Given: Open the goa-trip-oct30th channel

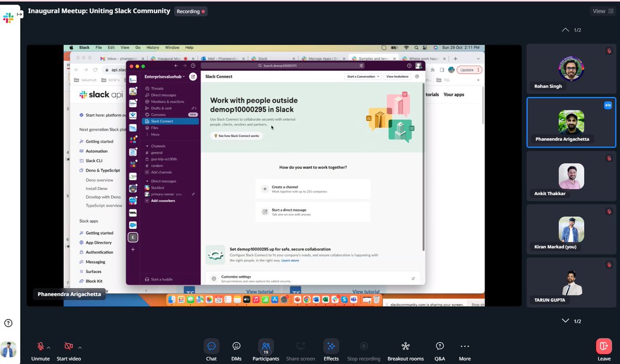Looking at the screenshot, I should [x=164, y=159].
